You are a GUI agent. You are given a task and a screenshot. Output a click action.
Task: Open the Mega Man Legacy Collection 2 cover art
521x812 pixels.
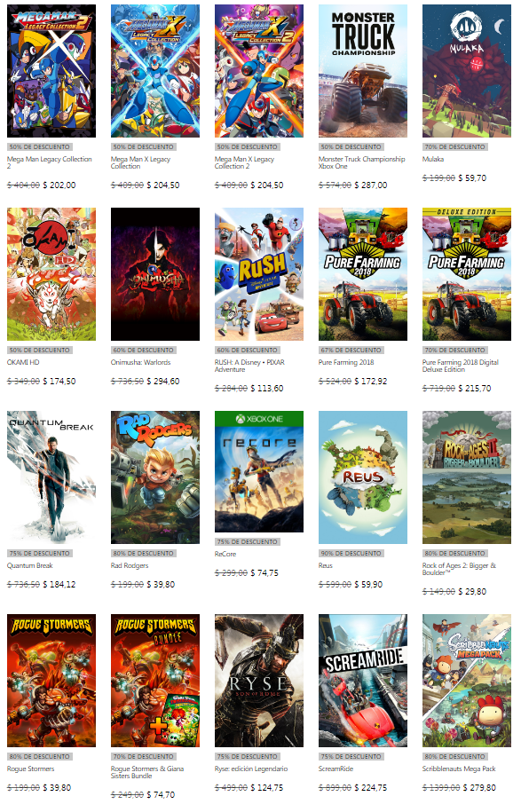click(51, 71)
